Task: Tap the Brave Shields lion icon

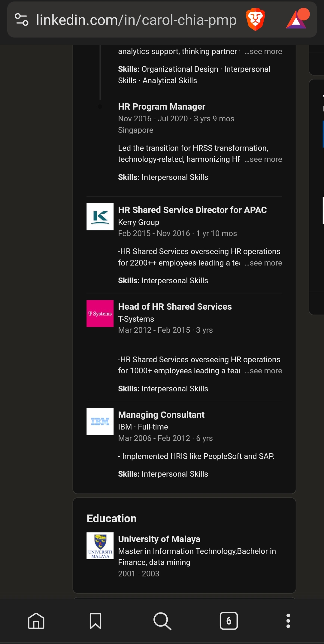Action: pos(255,20)
